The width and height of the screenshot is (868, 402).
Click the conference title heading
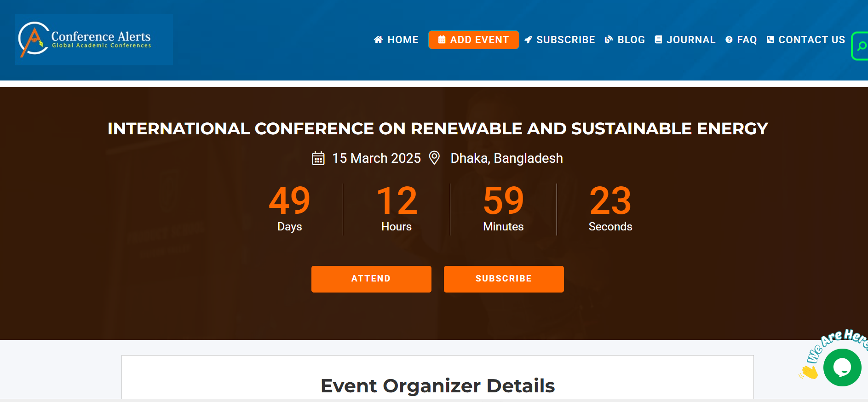438,129
